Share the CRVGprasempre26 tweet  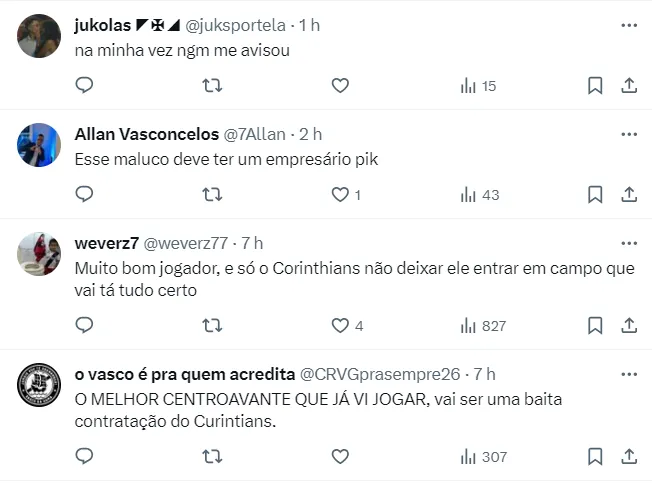[x=629, y=456]
